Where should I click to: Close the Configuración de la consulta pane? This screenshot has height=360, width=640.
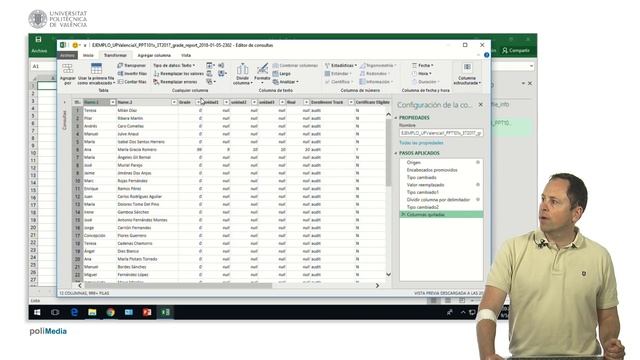pyautogui.click(x=481, y=104)
